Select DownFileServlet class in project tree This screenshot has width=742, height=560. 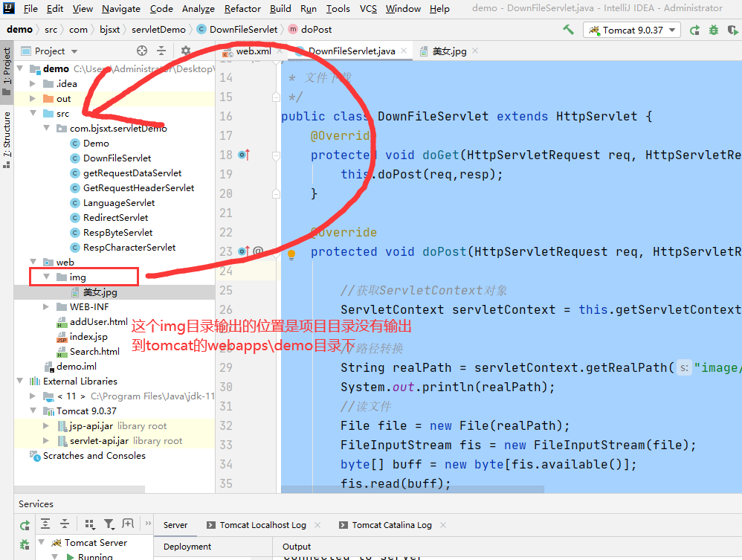point(117,158)
